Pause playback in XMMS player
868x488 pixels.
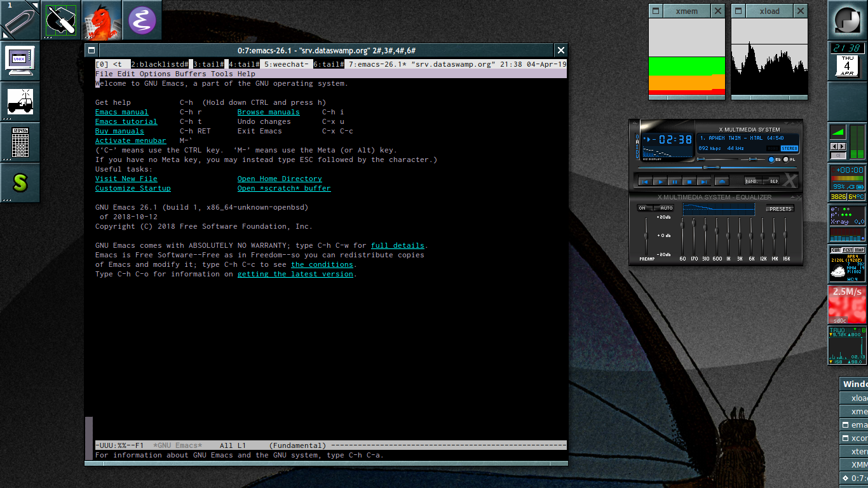tap(675, 181)
